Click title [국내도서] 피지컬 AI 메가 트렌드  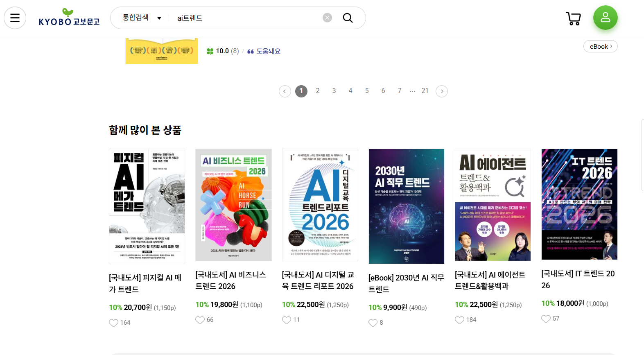[x=145, y=283]
